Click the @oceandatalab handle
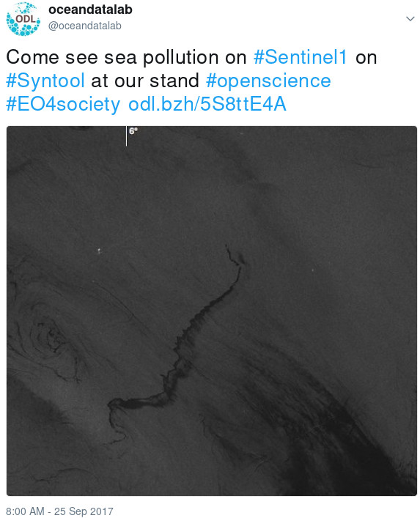 pos(85,26)
